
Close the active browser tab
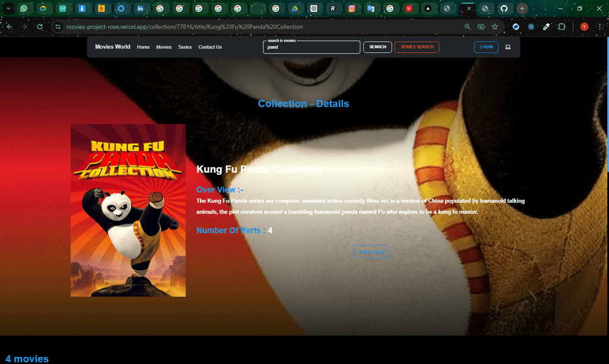point(469,8)
